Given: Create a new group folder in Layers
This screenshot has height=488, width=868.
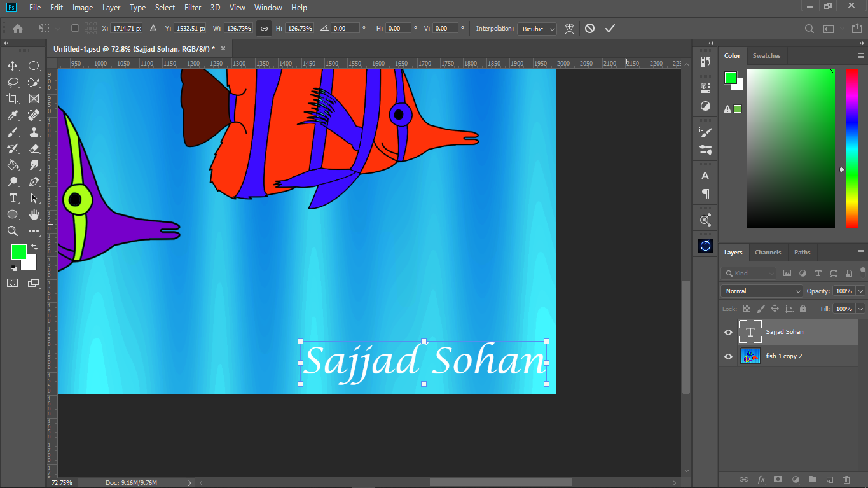Looking at the screenshot, I should point(812,479).
